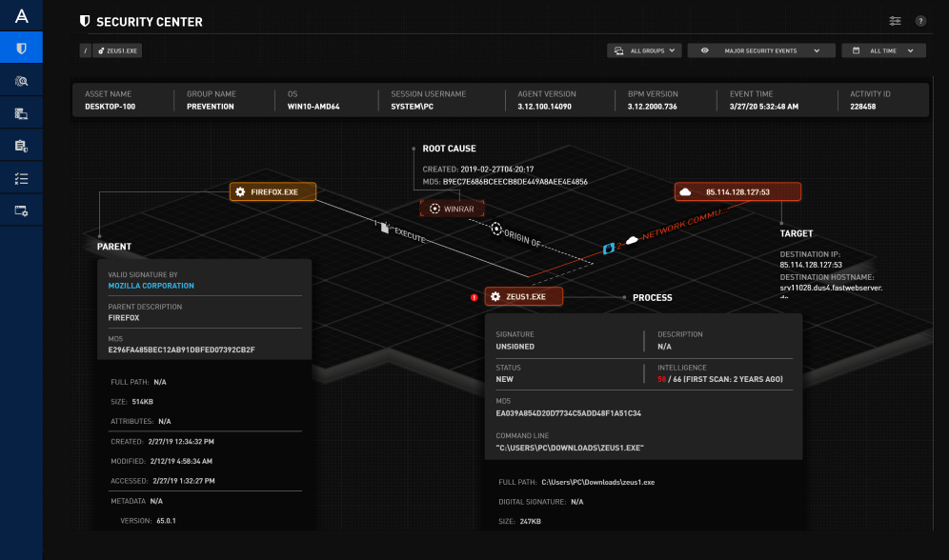Click the full path C:\Users\PC\Downloads\zeus1.exe
949x560 pixels.
(x=598, y=482)
